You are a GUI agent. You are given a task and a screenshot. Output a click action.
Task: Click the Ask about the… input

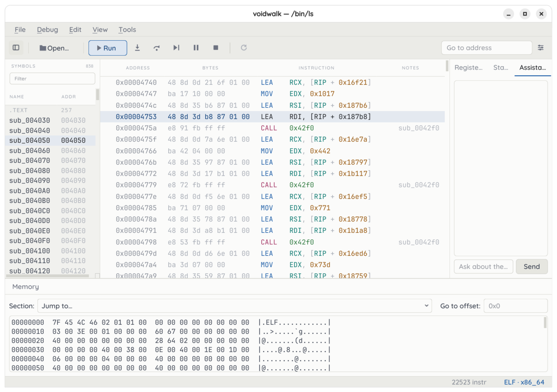coord(483,267)
